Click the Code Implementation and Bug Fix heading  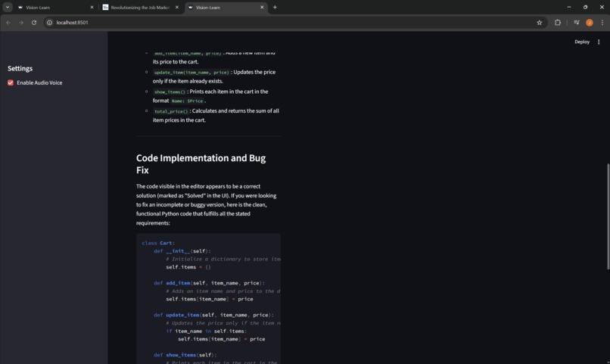tap(201, 163)
